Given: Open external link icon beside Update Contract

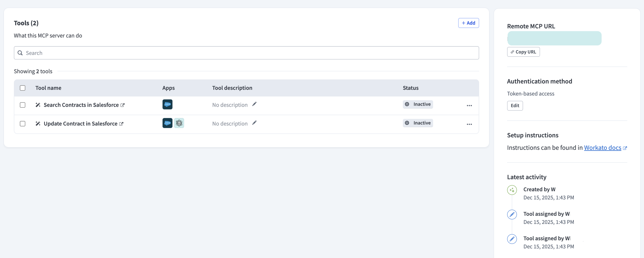Looking at the screenshot, I should coord(121,124).
